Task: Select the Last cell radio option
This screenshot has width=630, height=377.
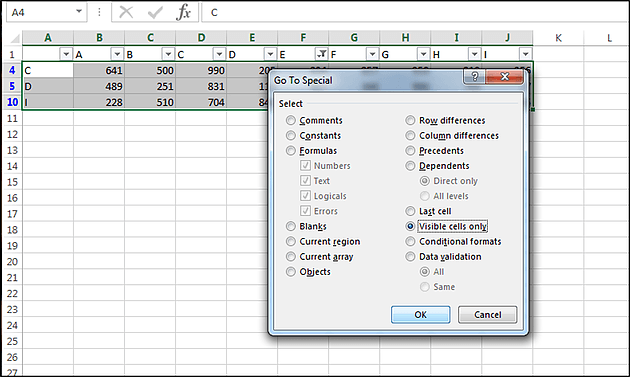Action: point(410,211)
